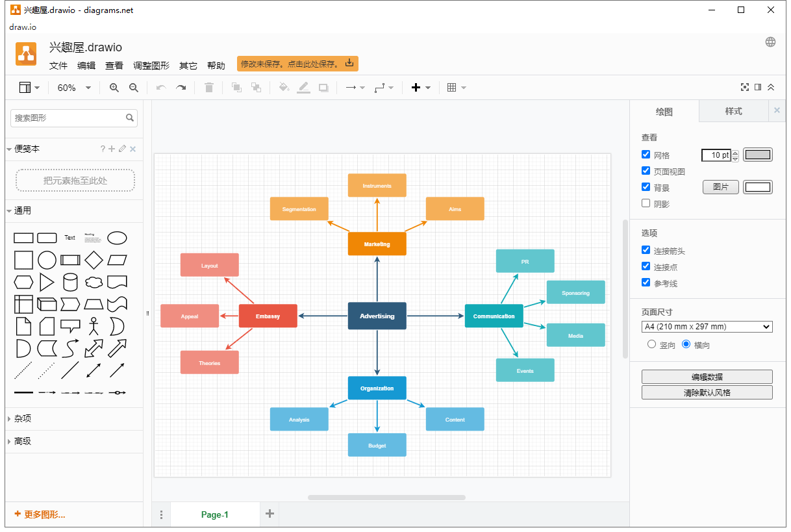Toggle the 连接点 checkbox

[x=646, y=266]
